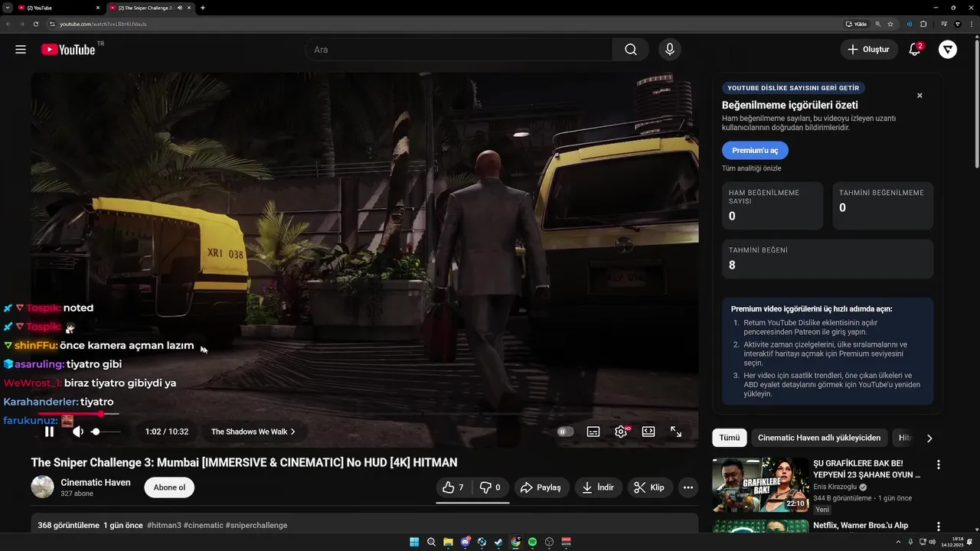Open the tab search dropdown arrow

pos(6,8)
